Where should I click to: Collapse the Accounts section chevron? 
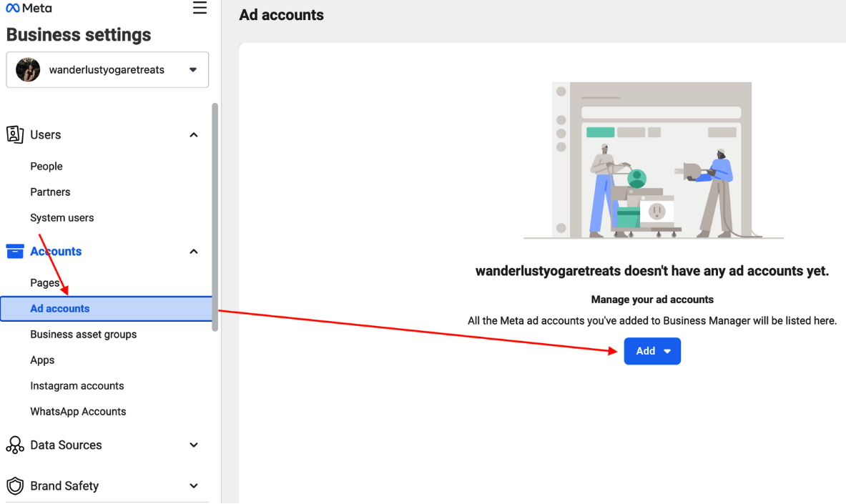click(x=194, y=252)
